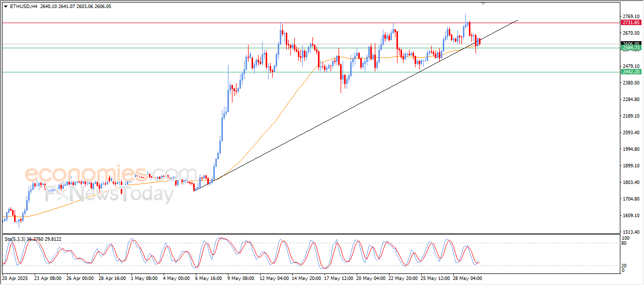Click the 25 May 12:00 time label
This screenshot has height=285, width=644.
point(435,278)
